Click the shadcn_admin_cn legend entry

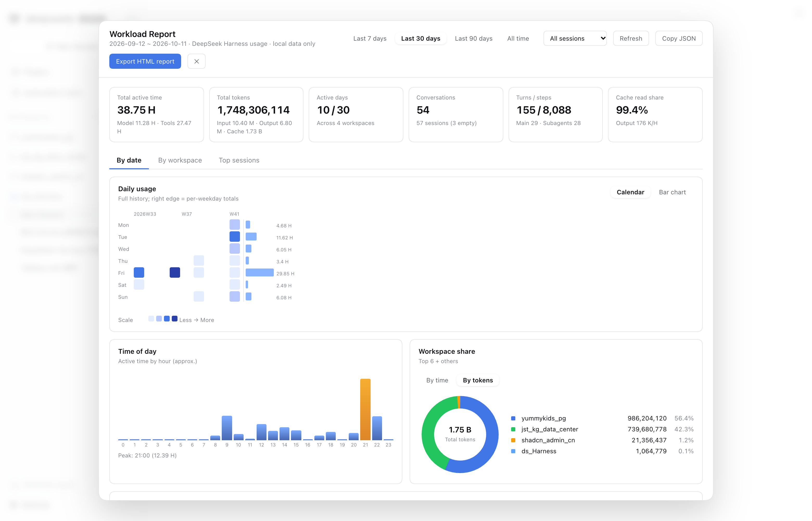coord(602,440)
